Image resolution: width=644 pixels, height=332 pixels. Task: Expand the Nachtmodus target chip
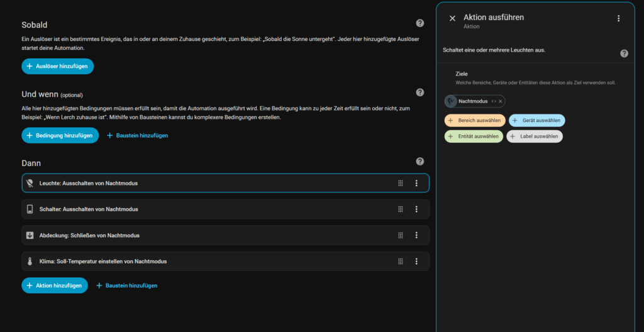pyautogui.click(x=494, y=101)
